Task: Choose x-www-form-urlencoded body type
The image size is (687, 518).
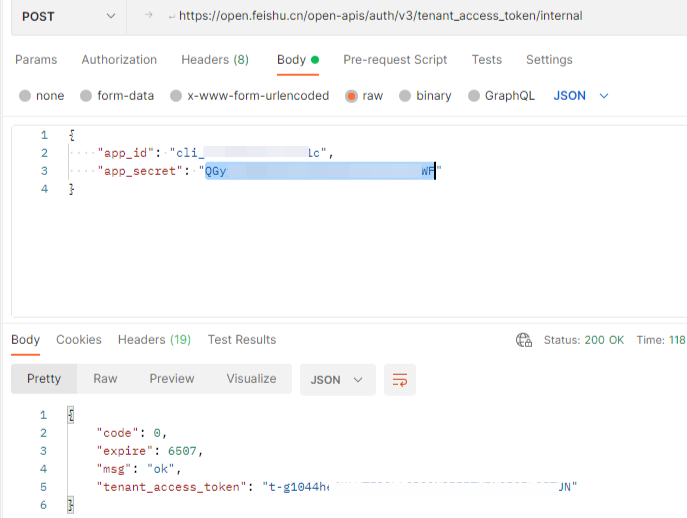Action: click(250, 96)
